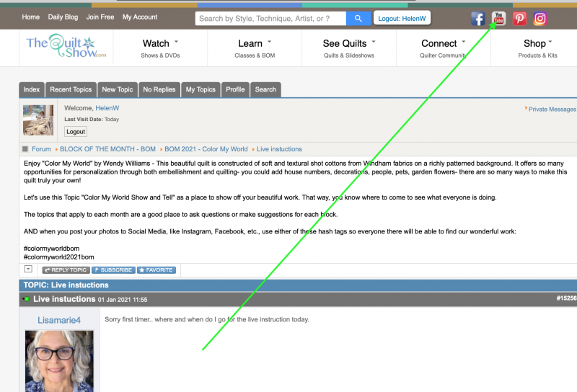This screenshot has width=577, height=392.
Task: Click the green post status icon
Action: pos(26,298)
